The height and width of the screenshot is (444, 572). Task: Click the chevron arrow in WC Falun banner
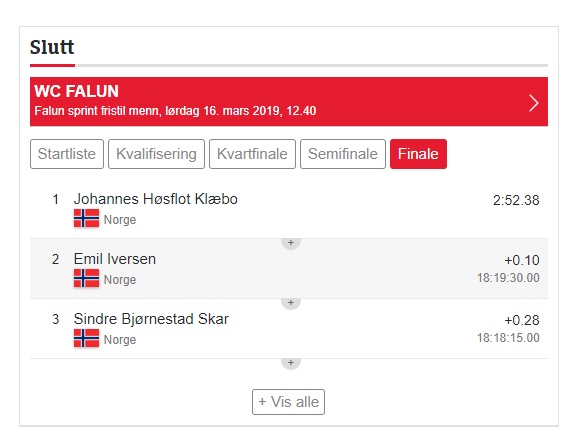(x=534, y=103)
